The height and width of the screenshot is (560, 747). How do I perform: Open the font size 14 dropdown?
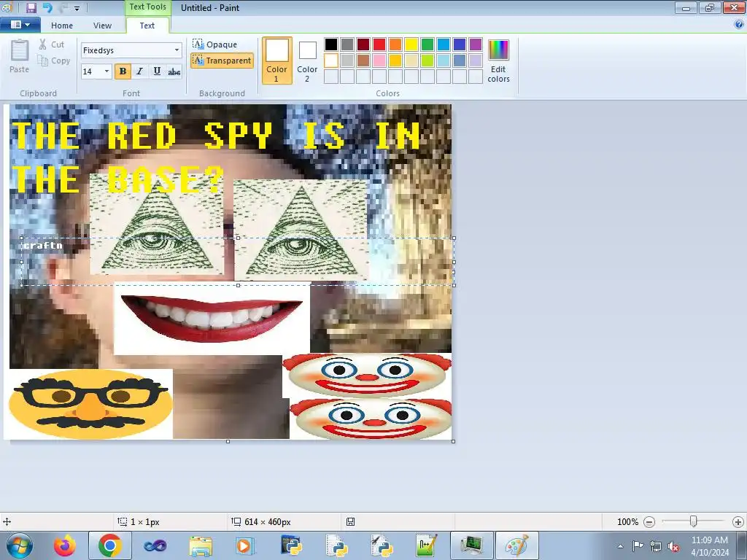107,71
